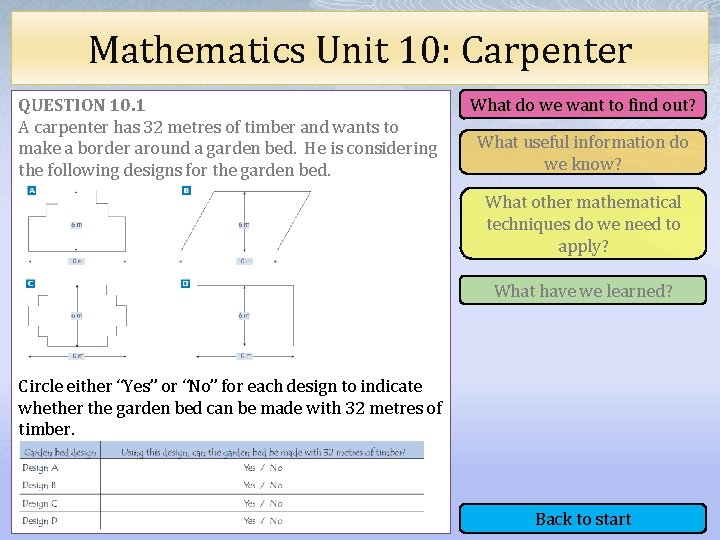This screenshot has width=720, height=540.
Task: Click the 'Design A' row label
Action: point(40,467)
